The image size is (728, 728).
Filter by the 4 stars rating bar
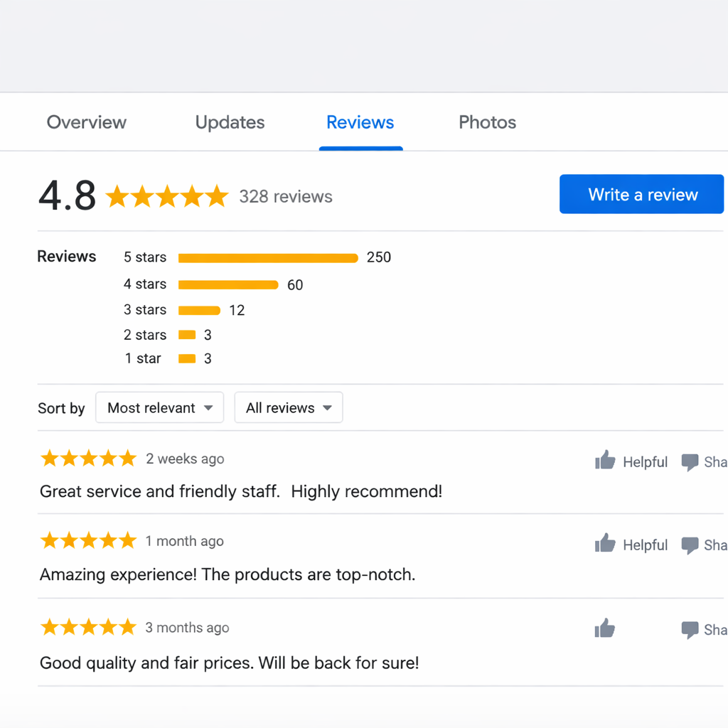[228, 285]
